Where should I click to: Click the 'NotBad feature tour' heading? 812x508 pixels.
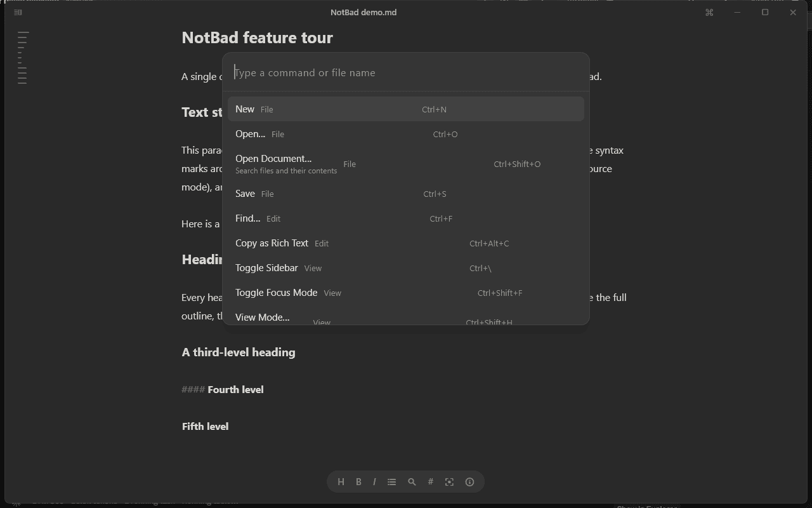tap(257, 37)
